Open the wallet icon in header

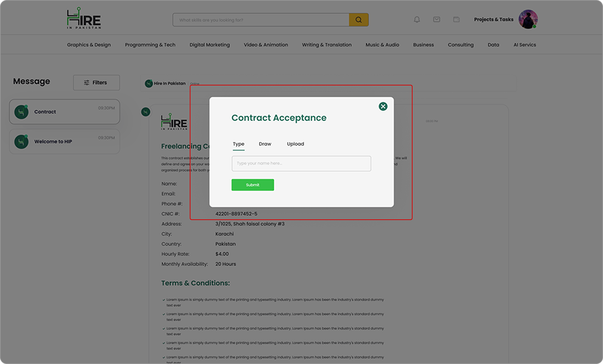(x=456, y=20)
